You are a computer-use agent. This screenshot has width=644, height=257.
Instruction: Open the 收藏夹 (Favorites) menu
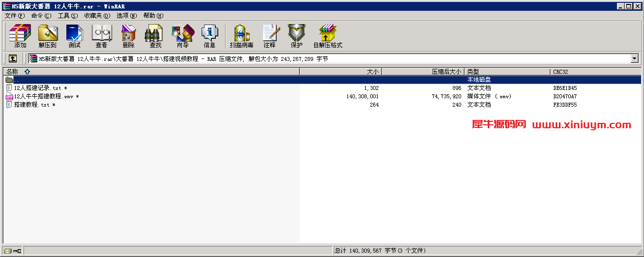(x=97, y=15)
